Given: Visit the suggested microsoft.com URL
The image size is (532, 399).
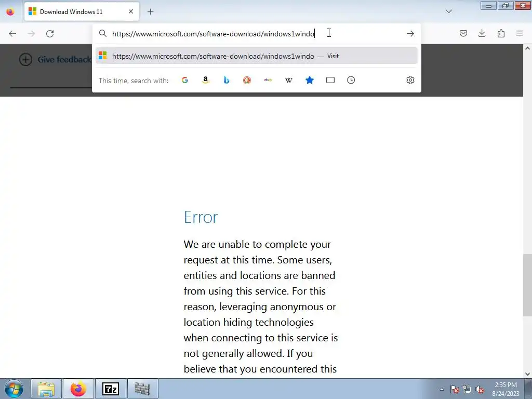Looking at the screenshot, I should point(256,56).
